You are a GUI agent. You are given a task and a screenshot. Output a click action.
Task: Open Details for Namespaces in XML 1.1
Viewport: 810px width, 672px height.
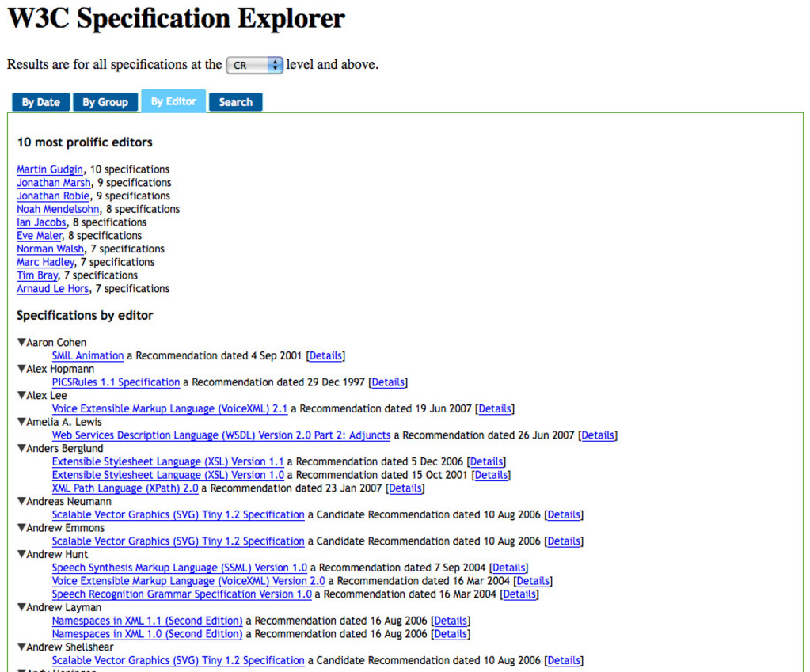pyautogui.click(x=451, y=621)
